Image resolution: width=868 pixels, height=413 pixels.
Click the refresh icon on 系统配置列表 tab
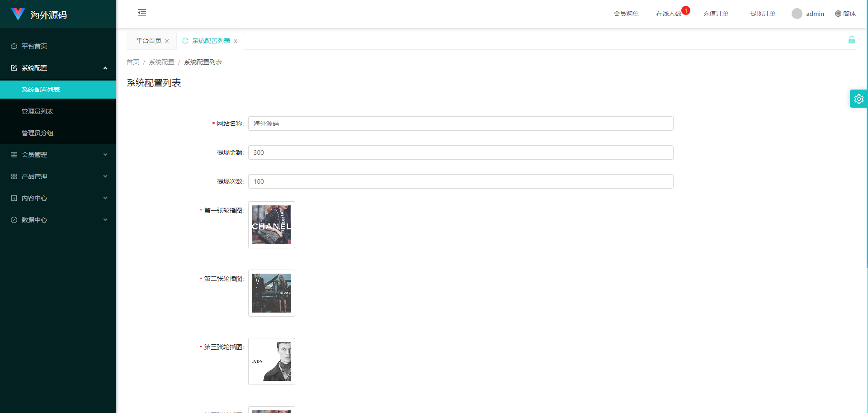pyautogui.click(x=185, y=41)
